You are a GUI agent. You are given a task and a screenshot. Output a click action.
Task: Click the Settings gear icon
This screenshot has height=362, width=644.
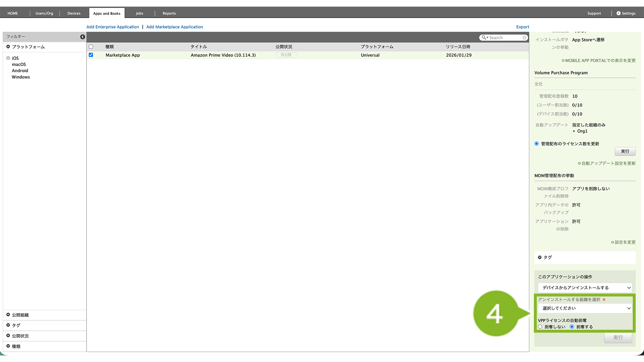point(618,13)
